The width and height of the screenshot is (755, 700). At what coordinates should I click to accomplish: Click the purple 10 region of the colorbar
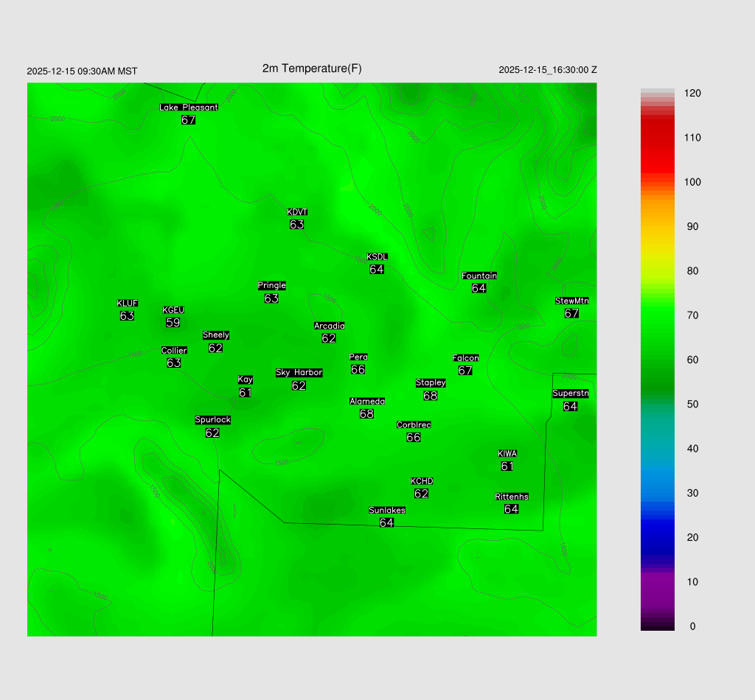[x=657, y=582]
